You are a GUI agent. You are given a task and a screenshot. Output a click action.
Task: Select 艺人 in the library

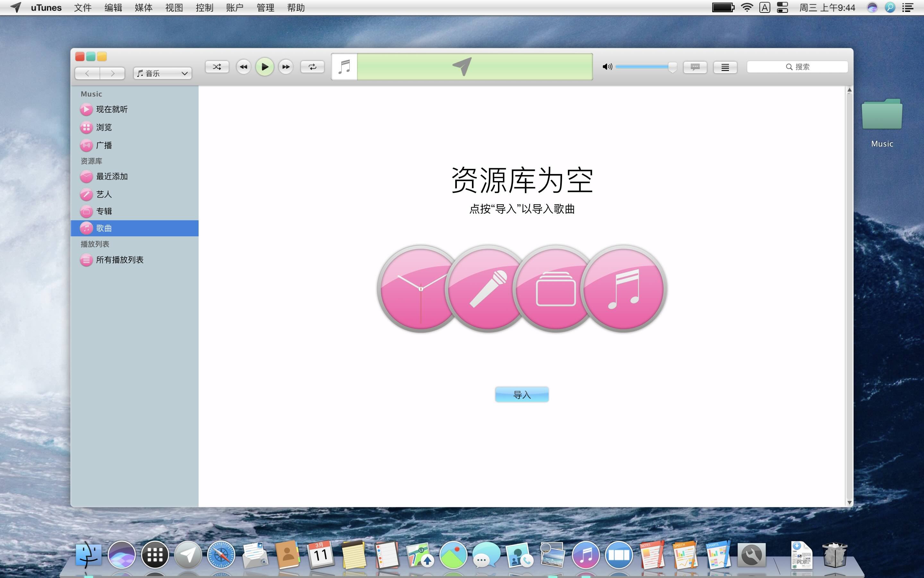click(134, 194)
